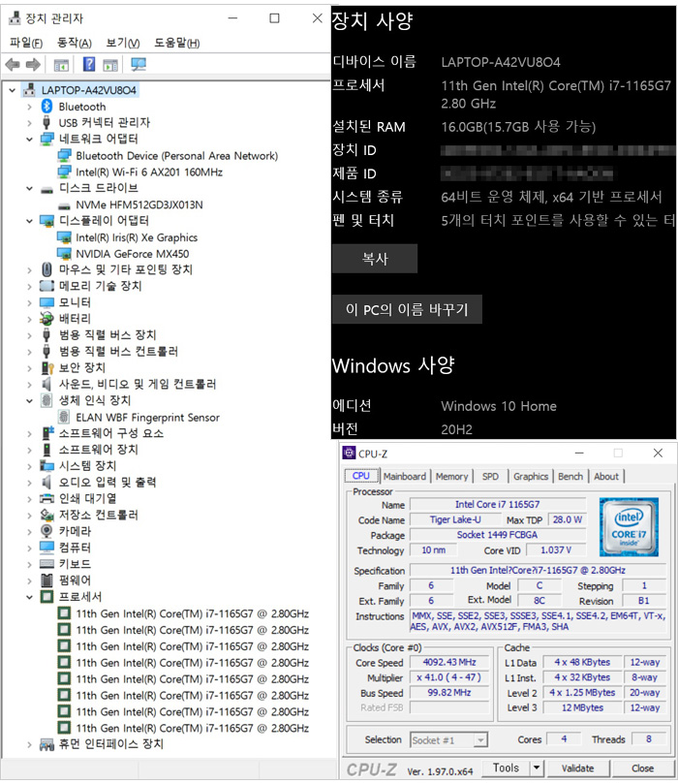Select NVMe HFM512GD3JX013N disk drive

[x=139, y=204]
